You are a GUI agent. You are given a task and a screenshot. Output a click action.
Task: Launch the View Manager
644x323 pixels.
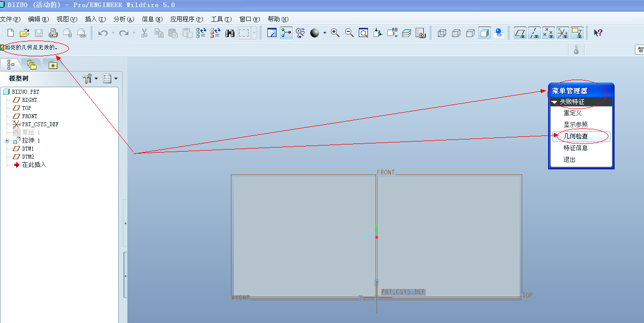pyautogui.click(x=420, y=33)
